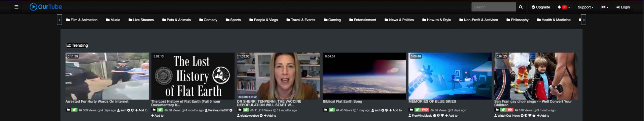The width and height of the screenshot is (644, 121).
Task: Open Health & Medicine category
Action: pyautogui.click(x=554, y=20)
